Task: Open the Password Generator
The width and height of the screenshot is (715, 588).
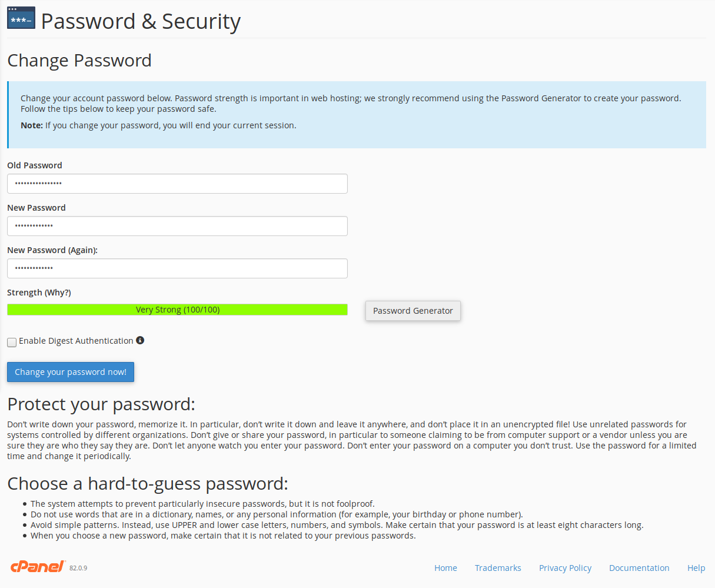Action: [413, 311]
